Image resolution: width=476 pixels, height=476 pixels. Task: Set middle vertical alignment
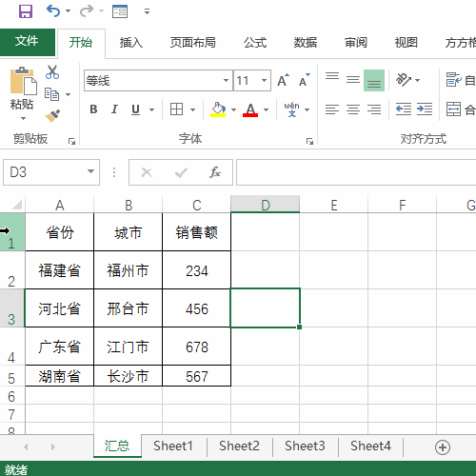pos(353,80)
